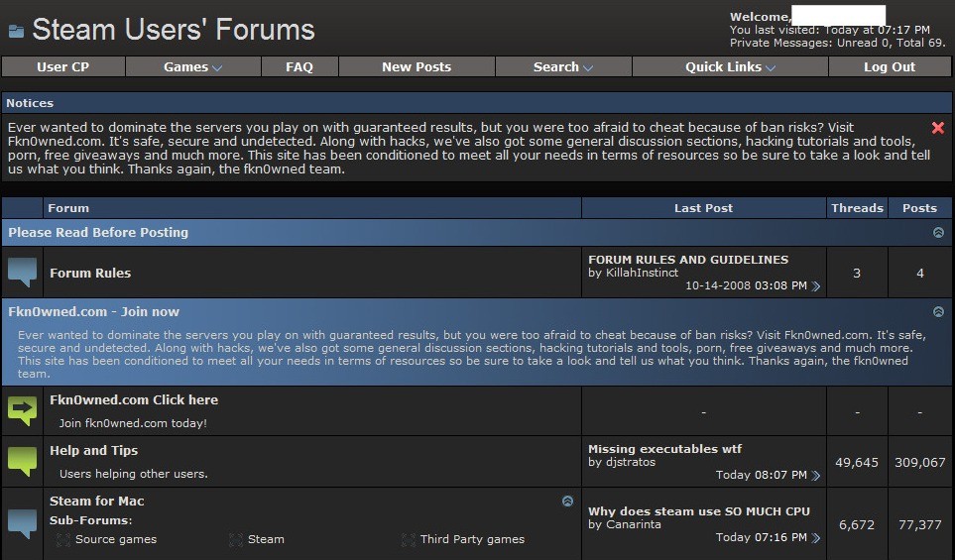Open the Forum Rules forum

click(90, 274)
